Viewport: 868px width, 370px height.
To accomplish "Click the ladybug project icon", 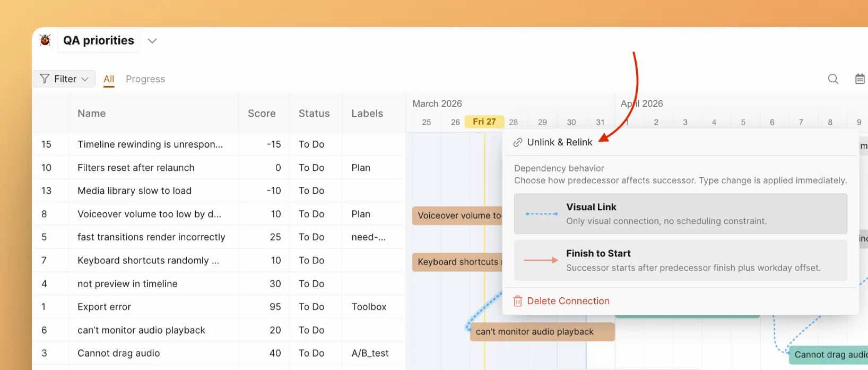I will (x=45, y=40).
